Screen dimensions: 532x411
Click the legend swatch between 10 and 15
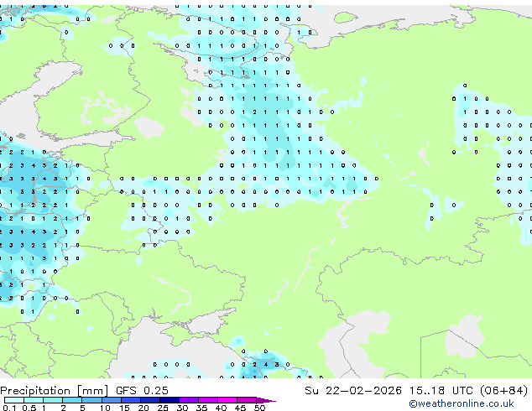pos(111,400)
